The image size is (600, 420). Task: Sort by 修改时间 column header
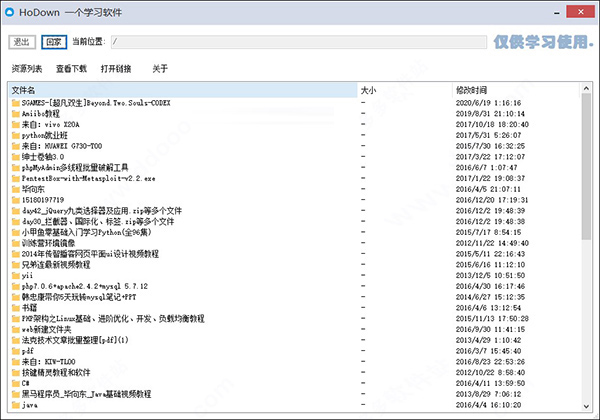point(516,90)
